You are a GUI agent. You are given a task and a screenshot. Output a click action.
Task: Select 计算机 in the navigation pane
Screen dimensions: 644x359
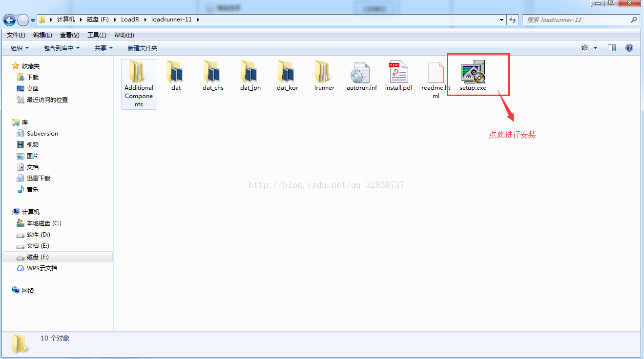click(31, 212)
